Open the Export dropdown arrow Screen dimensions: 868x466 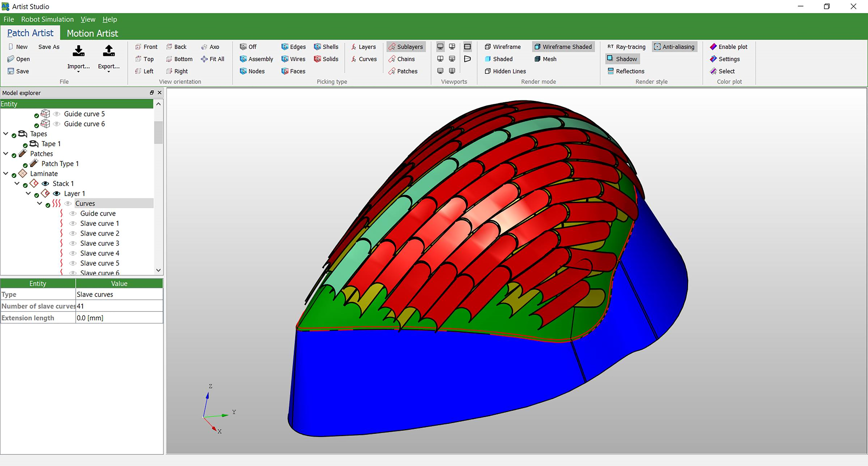click(x=108, y=72)
